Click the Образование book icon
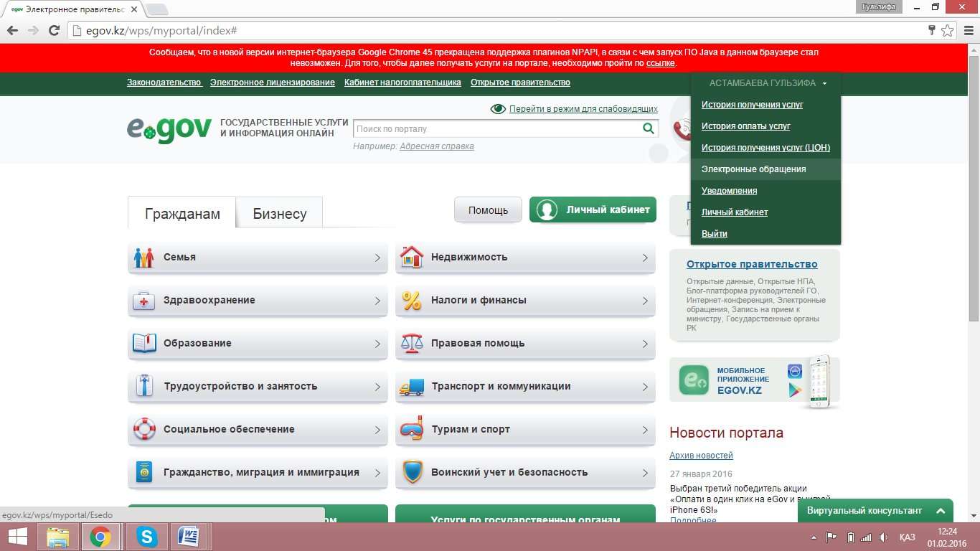980x551 pixels. [144, 344]
